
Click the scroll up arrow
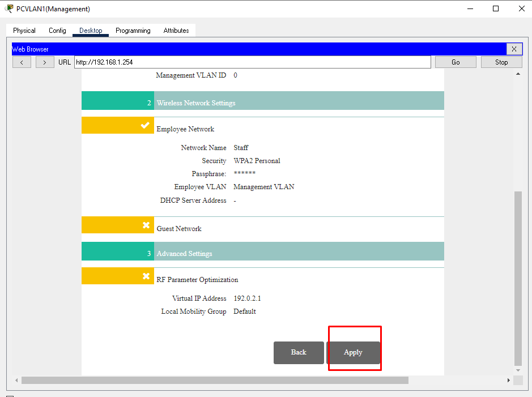click(518, 74)
